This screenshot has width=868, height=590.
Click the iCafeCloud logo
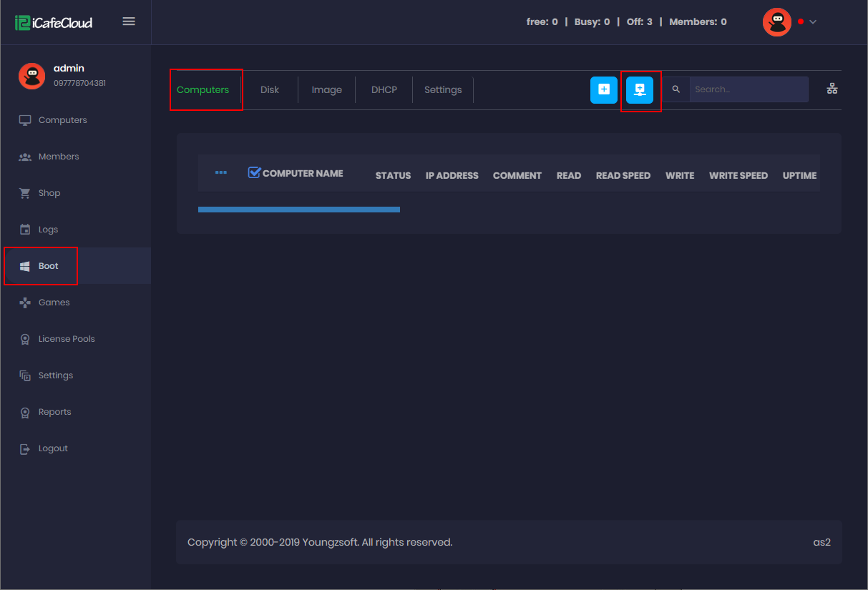[x=54, y=22]
